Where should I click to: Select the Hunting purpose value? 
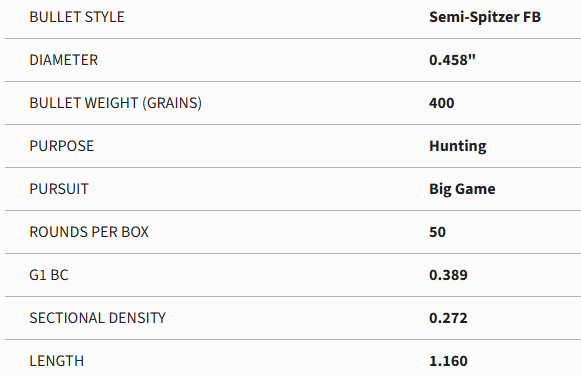coord(458,146)
